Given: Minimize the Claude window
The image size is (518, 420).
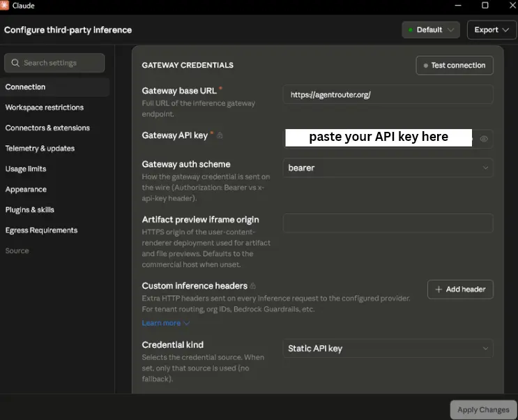Looking at the screenshot, I should pos(458,6).
